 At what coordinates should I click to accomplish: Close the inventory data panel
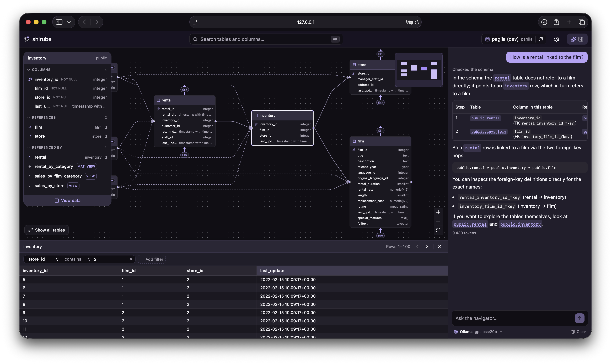coord(440,247)
